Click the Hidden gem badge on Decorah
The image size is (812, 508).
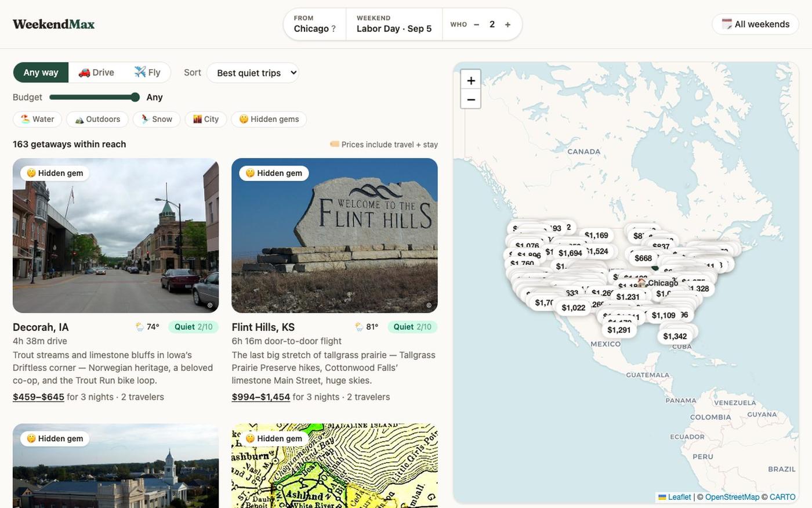(55, 173)
